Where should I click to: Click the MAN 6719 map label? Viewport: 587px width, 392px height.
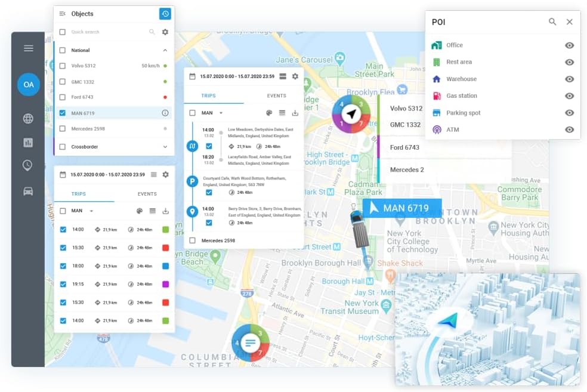click(402, 208)
